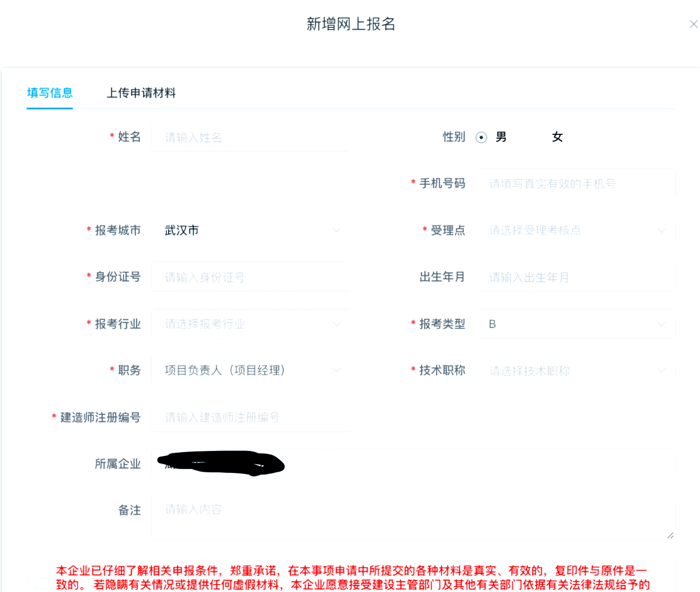Click the 备注 text area
Image resolution: width=700 pixels, height=592 pixels.
pyautogui.click(x=413, y=517)
